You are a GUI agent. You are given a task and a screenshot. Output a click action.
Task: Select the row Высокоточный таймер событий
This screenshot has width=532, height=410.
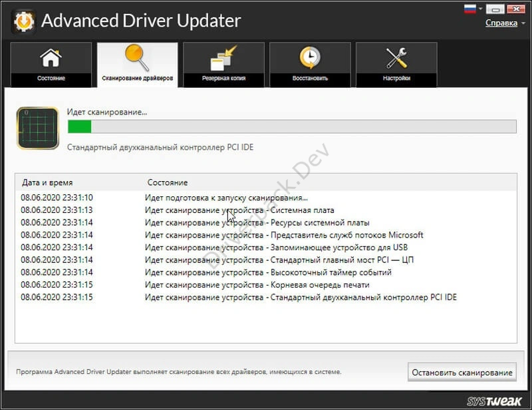click(265, 272)
